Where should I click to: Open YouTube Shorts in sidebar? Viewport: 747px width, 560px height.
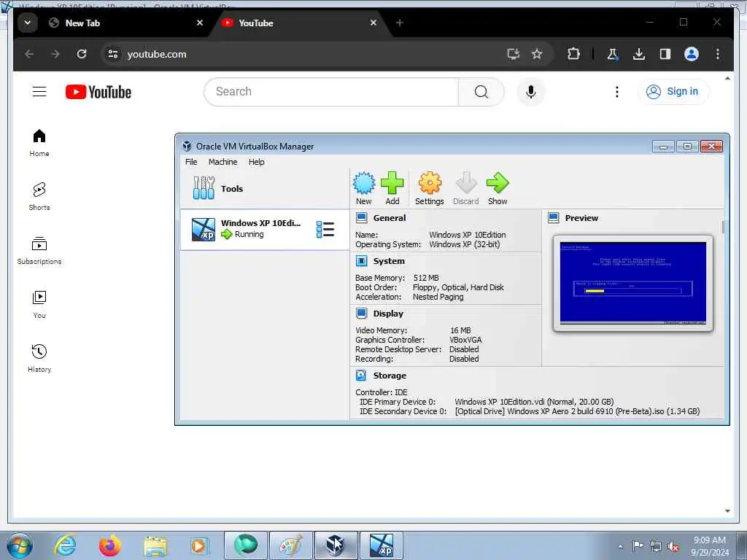(x=39, y=196)
